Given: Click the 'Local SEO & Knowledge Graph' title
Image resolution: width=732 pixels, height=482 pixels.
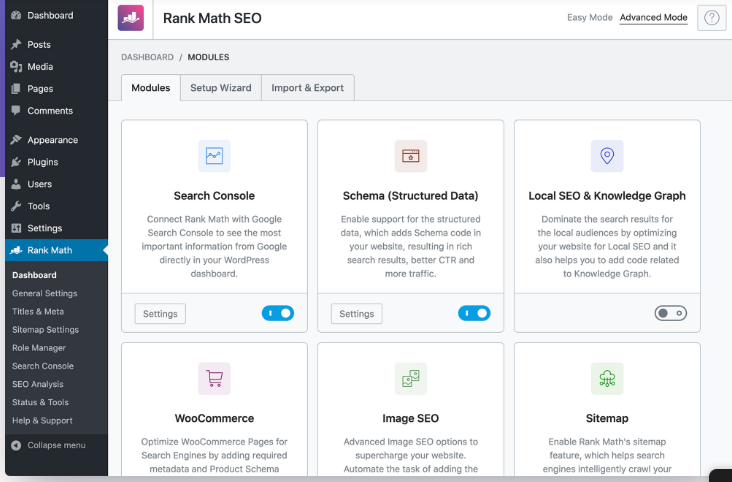Looking at the screenshot, I should click(607, 196).
